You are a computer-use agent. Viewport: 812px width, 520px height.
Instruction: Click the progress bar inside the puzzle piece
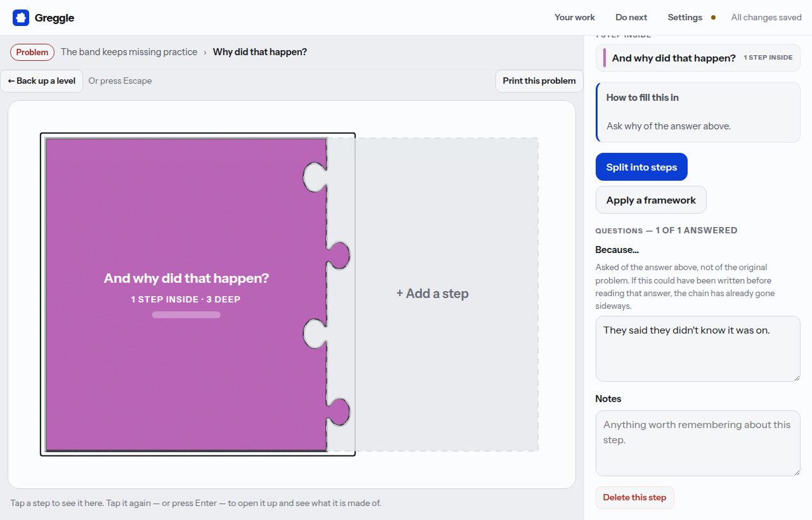[186, 315]
